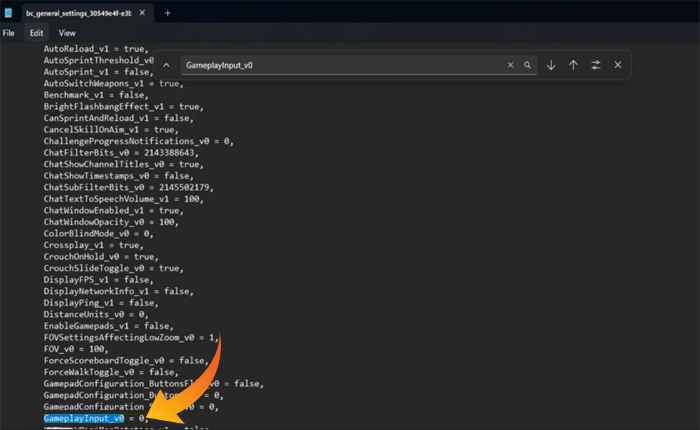Open find options settings icon
This screenshot has width=700, height=430.
596,65
